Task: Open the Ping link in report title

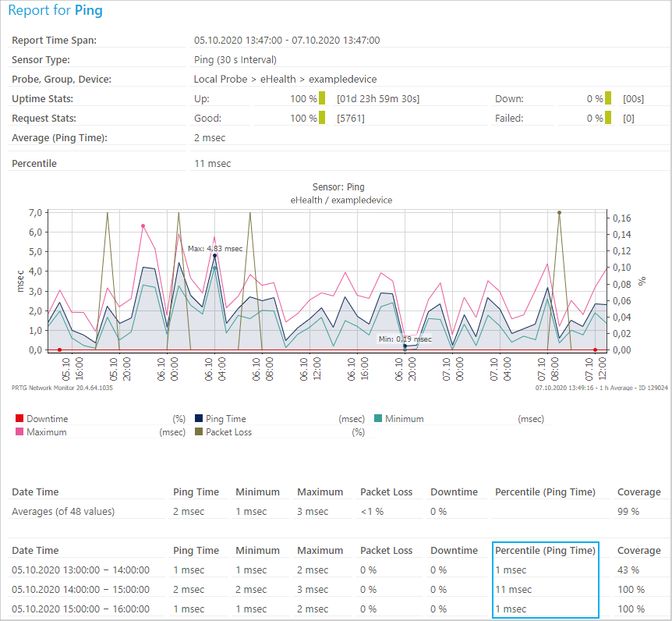Action: coord(88,12)
